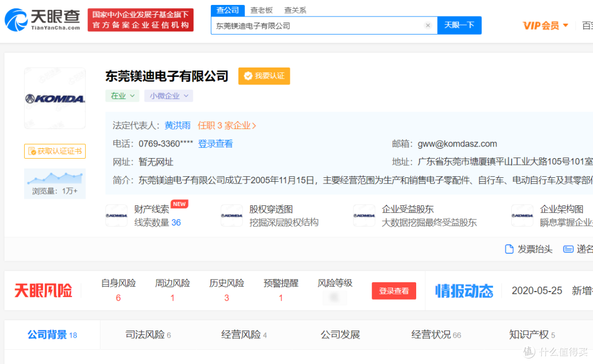Screen dimensions: 593x364
Task: Click the 暂无网址 website text
Action: click(x=156, y=162)
